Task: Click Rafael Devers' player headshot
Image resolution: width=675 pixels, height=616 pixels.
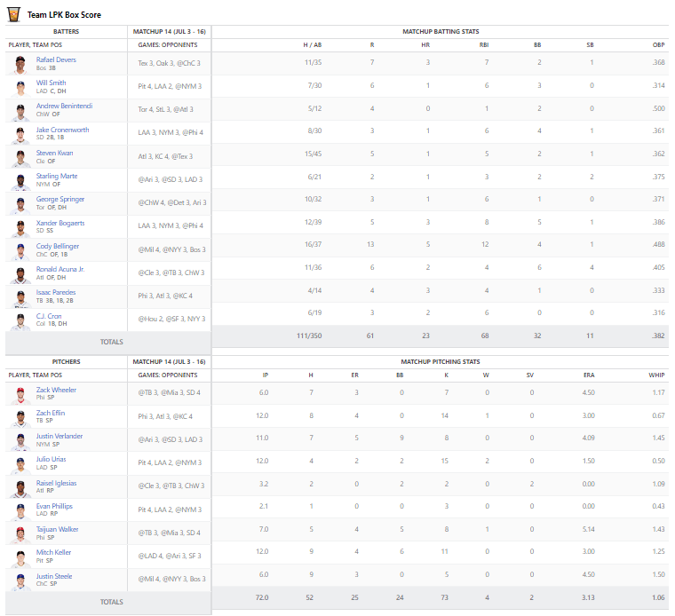Action: (20, 64)
